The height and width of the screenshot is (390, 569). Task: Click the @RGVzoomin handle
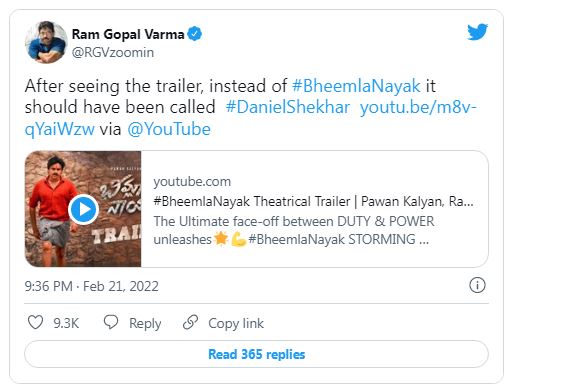click(113, 53)
